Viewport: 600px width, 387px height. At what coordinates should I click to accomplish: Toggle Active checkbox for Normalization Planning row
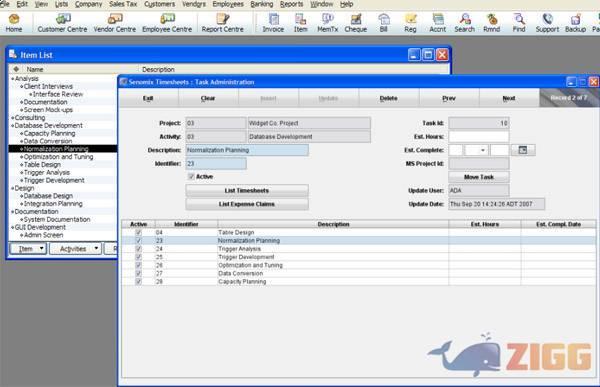point(139,241)
